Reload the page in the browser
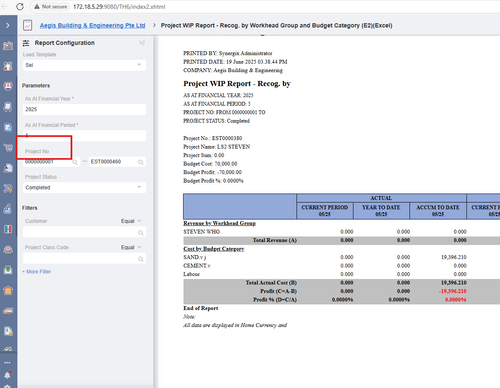500x388 pixels. (20, 7)
